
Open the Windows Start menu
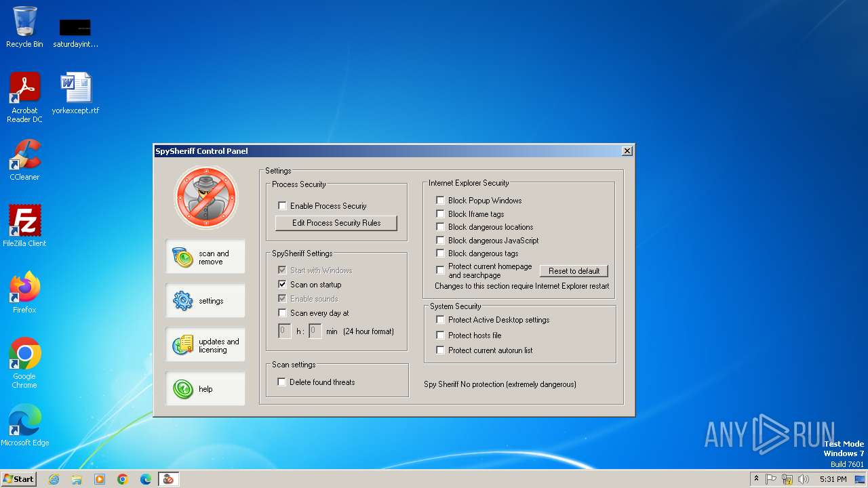coord(19,479)
